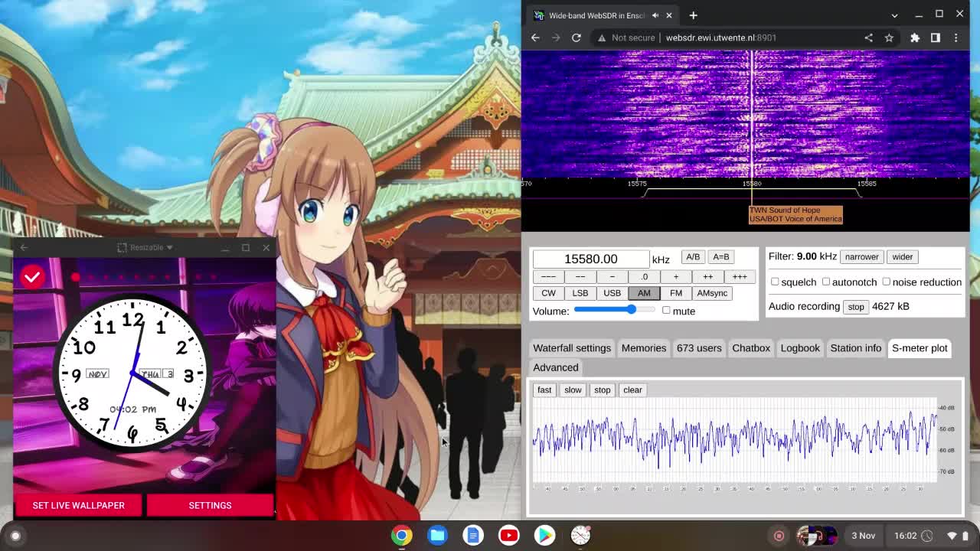
Task: Open calendar date 3 Nov
Action: [x=863, y=536]
